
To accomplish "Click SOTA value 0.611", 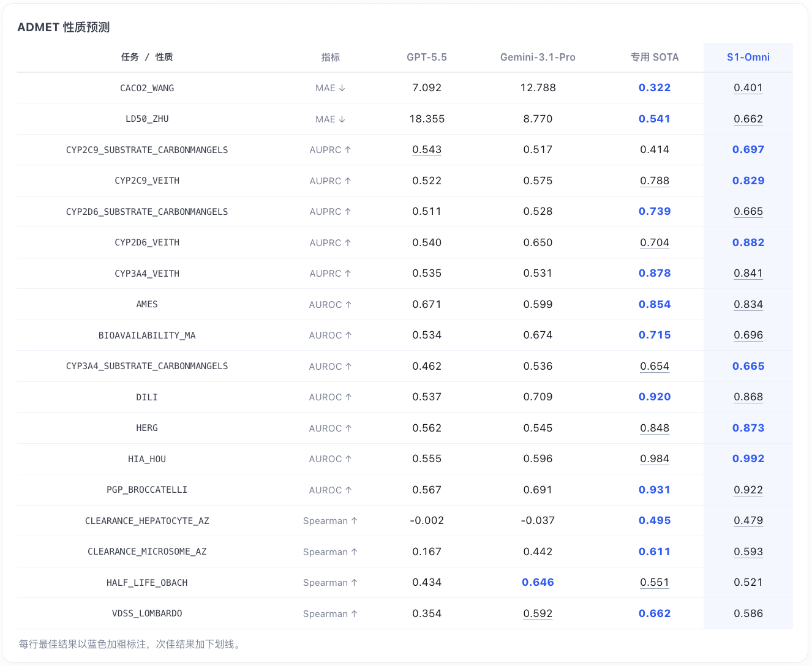I will (x=655, y=552).
